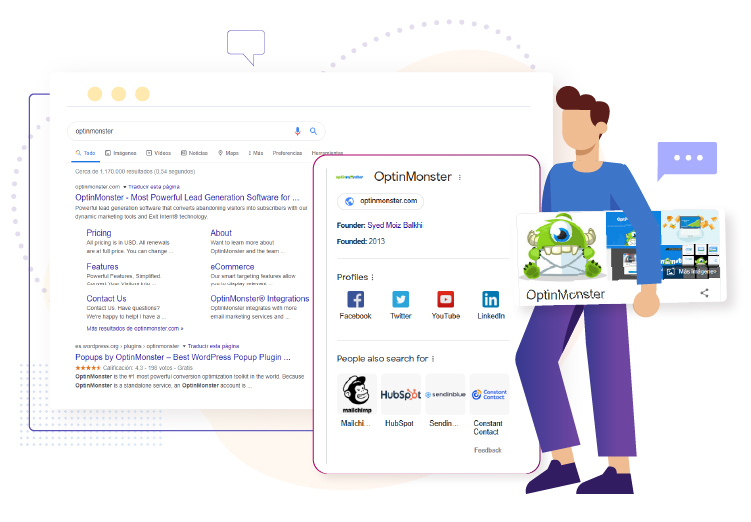751x522 pixels.
Task: Click Traducir esta página next to optinmonster.com
Action: coord(154,187)
